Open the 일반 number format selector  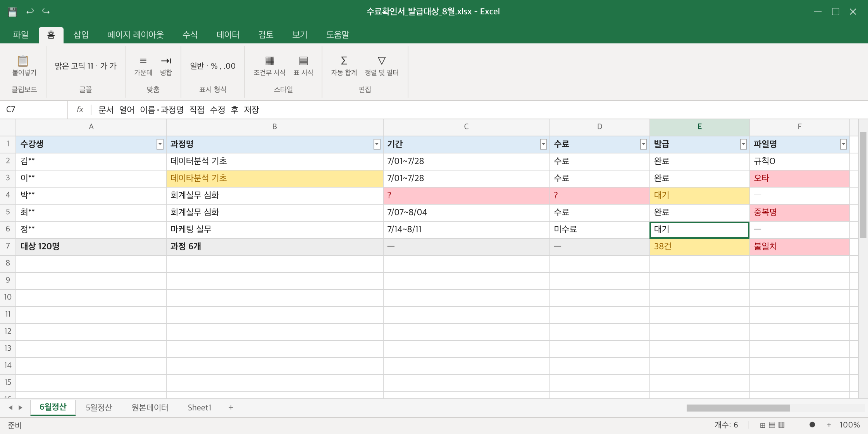213,66
